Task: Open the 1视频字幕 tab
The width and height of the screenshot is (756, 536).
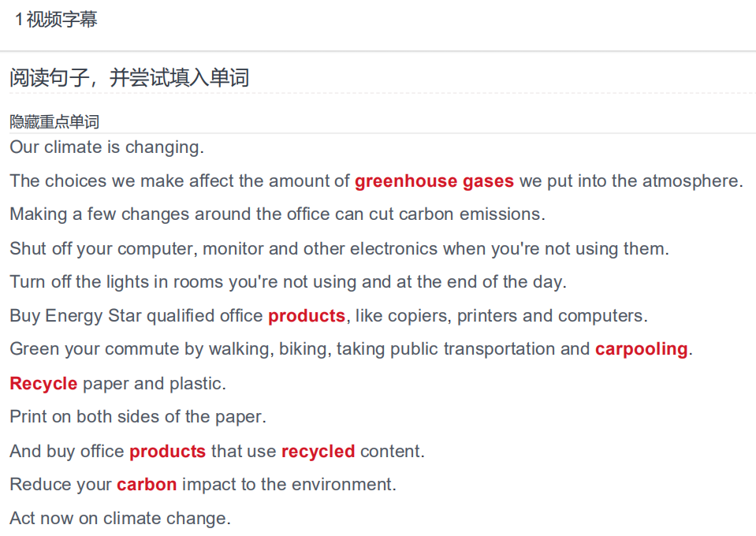Action: pos(56,19)
